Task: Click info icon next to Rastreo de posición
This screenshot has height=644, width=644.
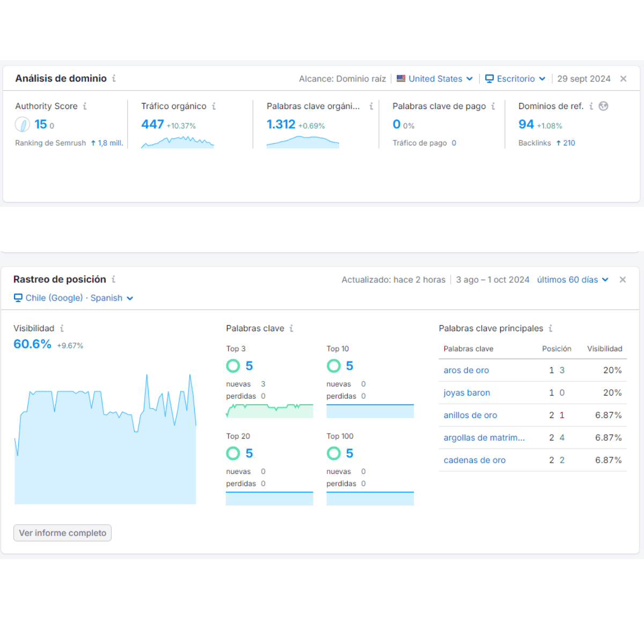Action: click(x=113, y=280)
